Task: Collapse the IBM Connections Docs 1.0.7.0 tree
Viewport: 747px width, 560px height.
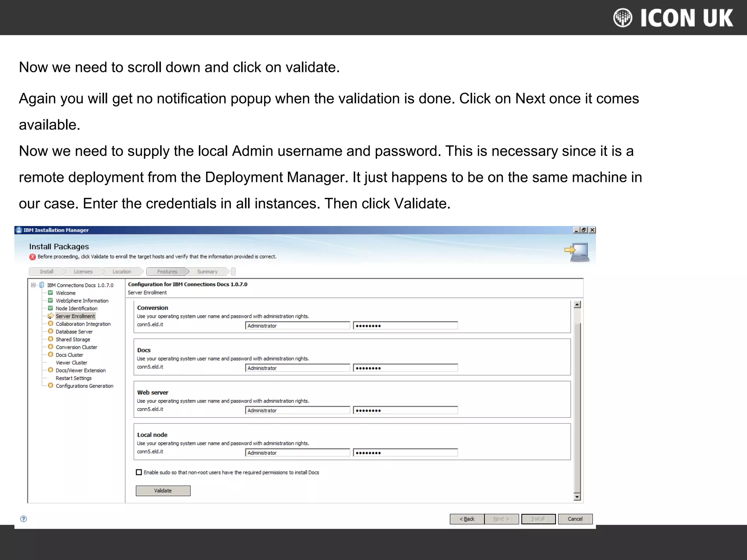Action: point(34,285)
